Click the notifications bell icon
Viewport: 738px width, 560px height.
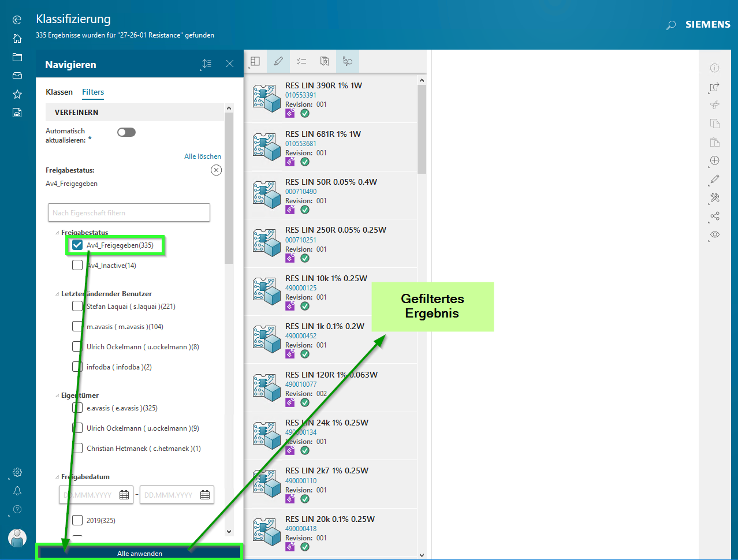pos(17,491)
